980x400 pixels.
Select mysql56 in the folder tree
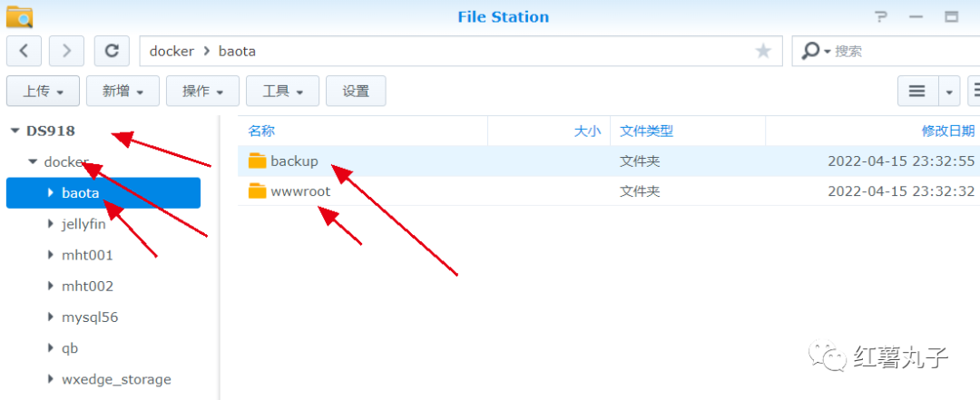coord(90,317)
